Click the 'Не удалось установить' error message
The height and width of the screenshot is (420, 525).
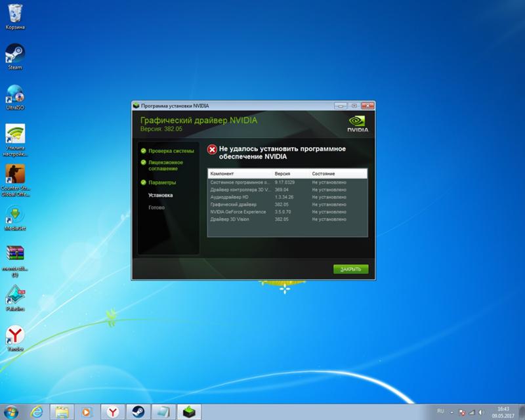coord(282,153)
